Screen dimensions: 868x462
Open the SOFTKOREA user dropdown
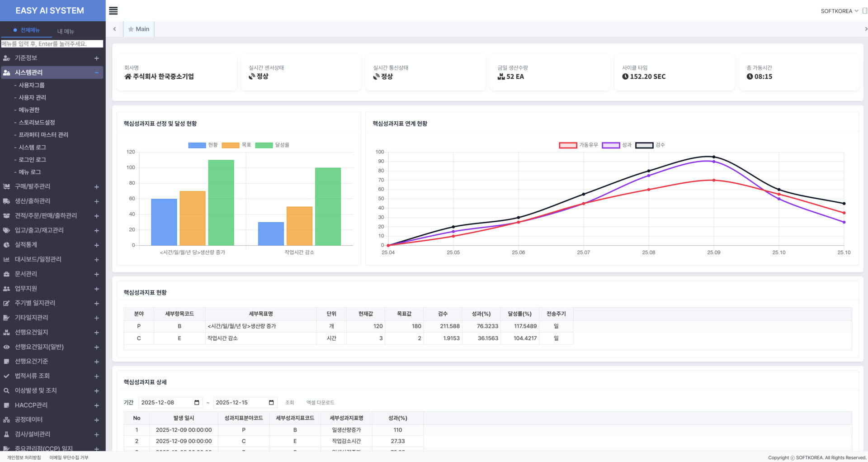(840, 11)
